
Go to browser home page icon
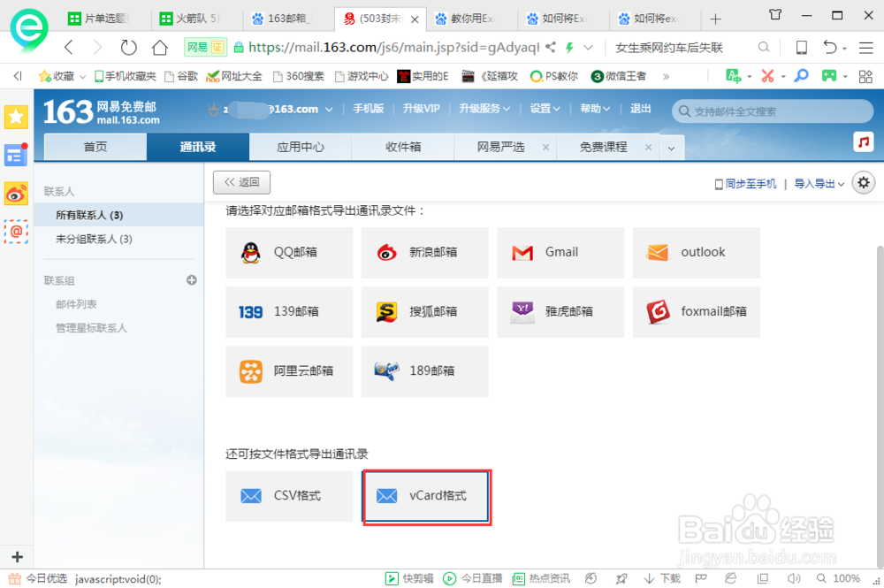[x=160, y=48]
